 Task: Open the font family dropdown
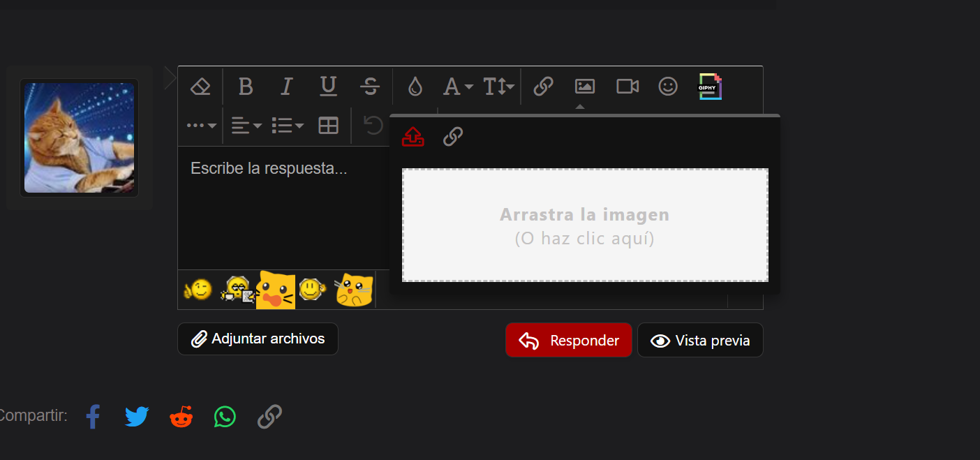tap(458, 87)
